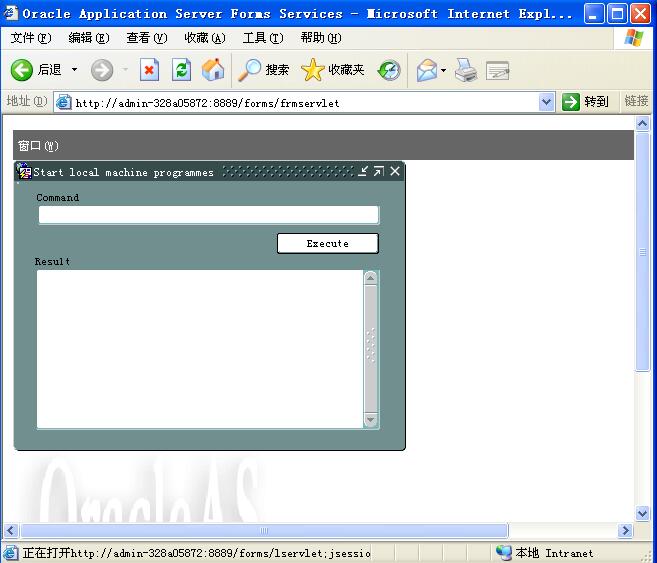Click 本地 Intranet zone in status bar
This screenshot has width=657, height=563.
pyautogui.click(x=545, y=553)
